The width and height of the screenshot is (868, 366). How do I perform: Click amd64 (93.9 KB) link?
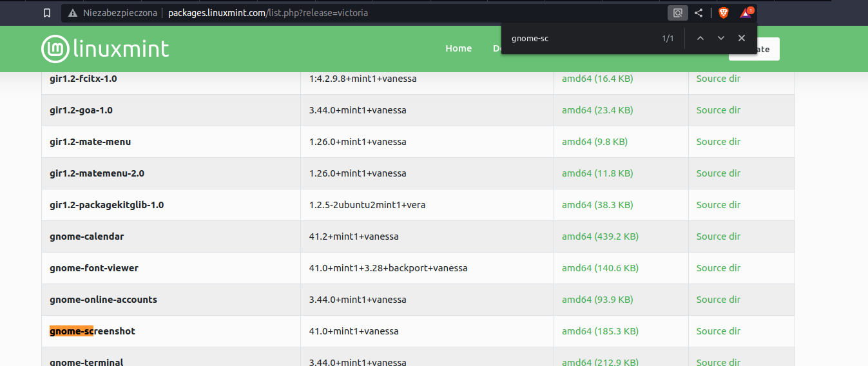[597, 300]
